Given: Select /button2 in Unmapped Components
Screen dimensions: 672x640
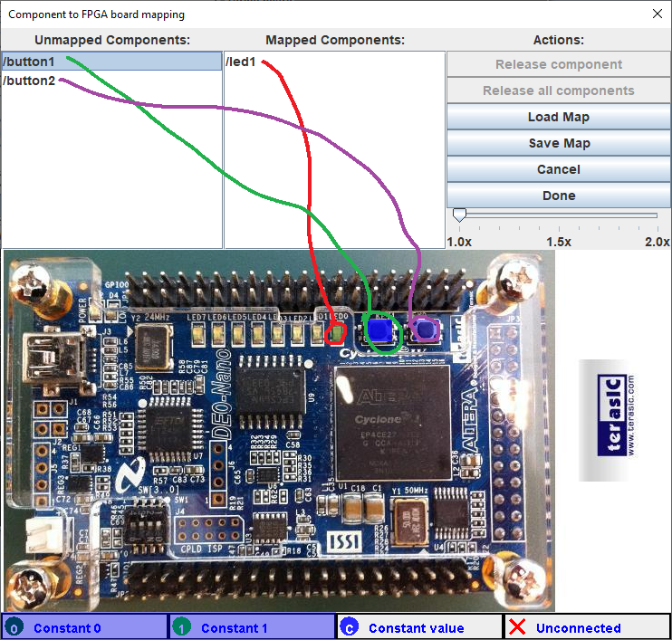Looking at the screenshot, I should pos(111,81).
